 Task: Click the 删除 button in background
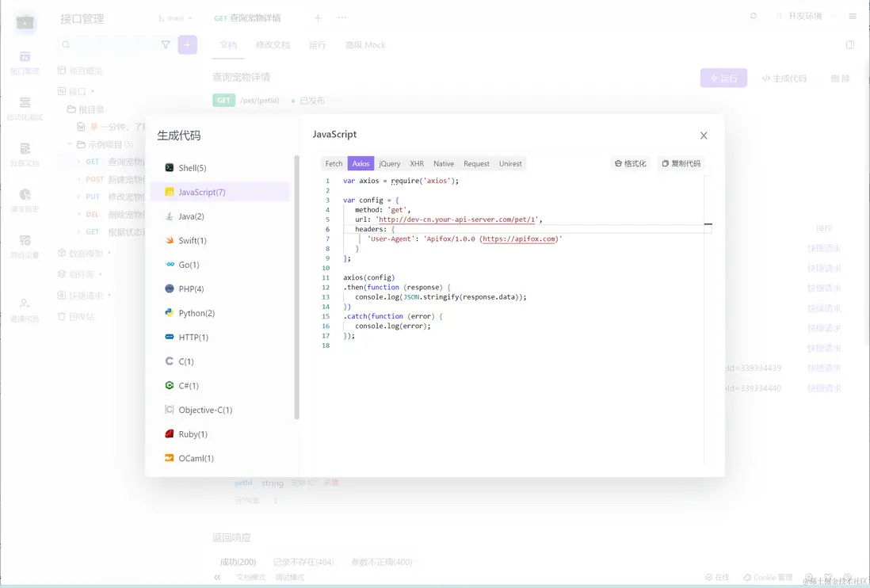coord(840,78)
